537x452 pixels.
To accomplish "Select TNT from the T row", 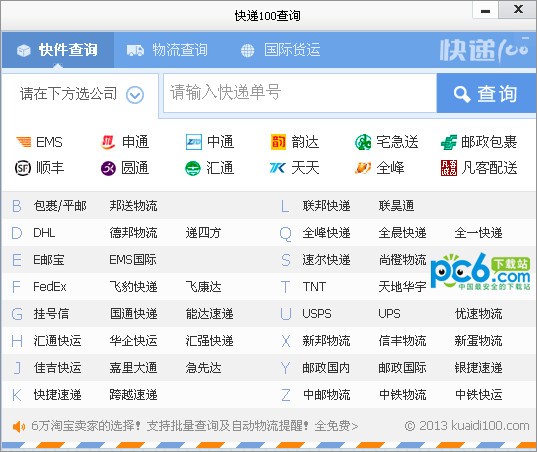I will [x=314, y=287].
